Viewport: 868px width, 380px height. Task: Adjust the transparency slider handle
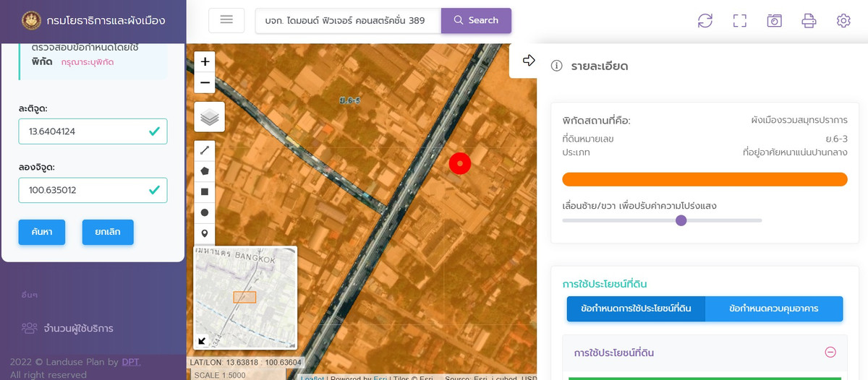coord(681,220)
